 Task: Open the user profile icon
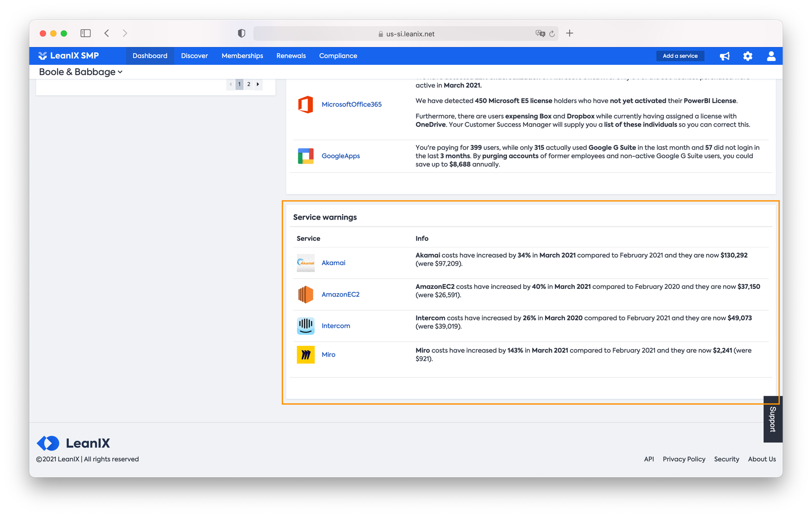pos(771,56)
